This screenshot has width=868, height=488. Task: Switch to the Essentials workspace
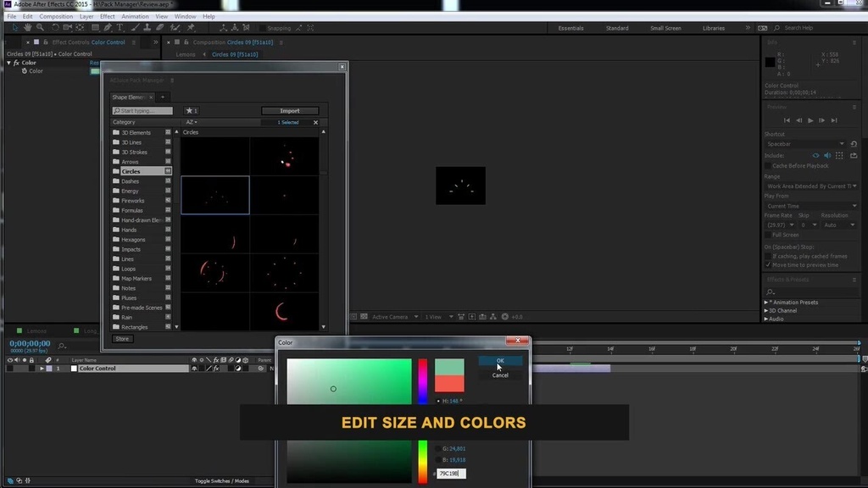point(570,28)
